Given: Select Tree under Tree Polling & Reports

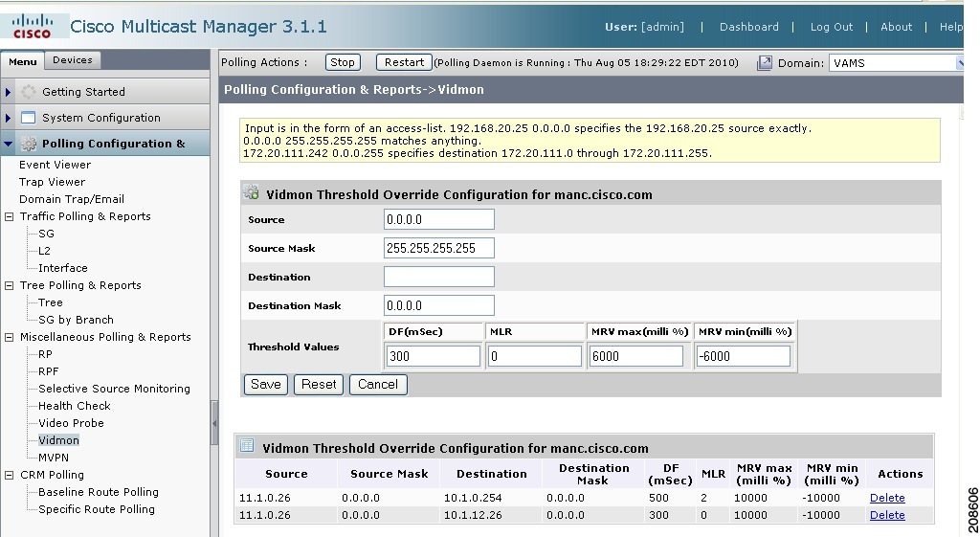Looking at the screenshot, I should pyautogui.click(x=50, y=302).
